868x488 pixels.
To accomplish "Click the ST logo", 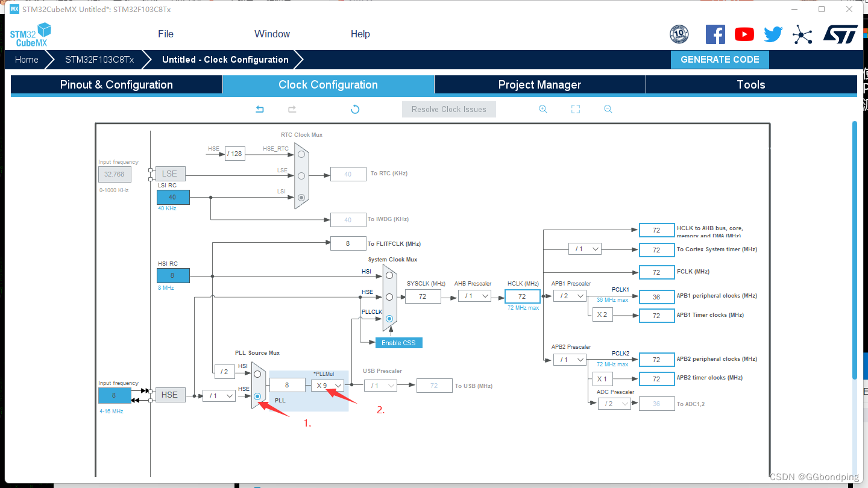I will [840, 34].
